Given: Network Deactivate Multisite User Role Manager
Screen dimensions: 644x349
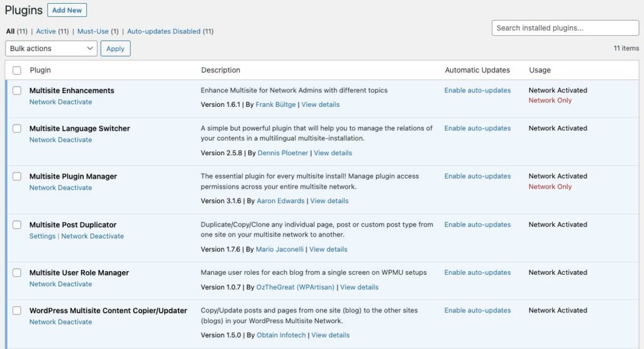Looking at the screenshot, I should 61,284.
